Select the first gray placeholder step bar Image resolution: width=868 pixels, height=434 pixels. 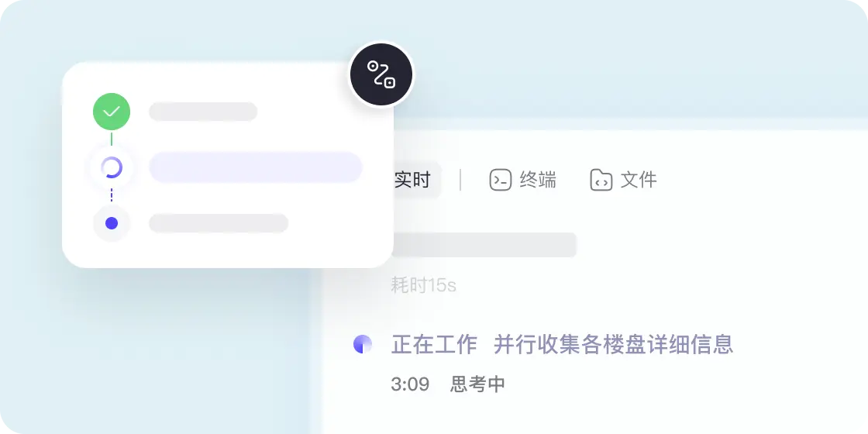tap(203, 112)
